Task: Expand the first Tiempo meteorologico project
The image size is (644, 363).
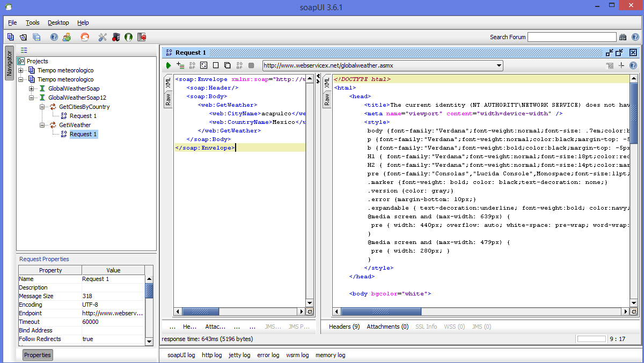Action: pos(21,70)
